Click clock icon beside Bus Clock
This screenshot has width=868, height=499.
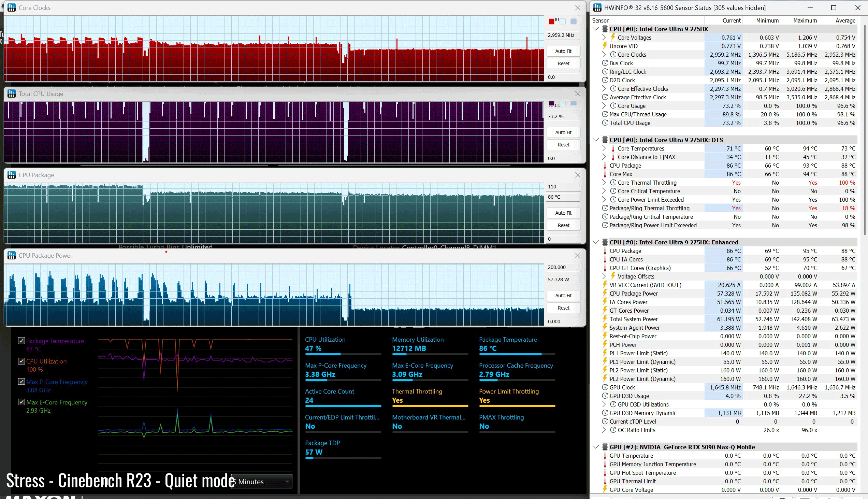click(x=605, y=63)
